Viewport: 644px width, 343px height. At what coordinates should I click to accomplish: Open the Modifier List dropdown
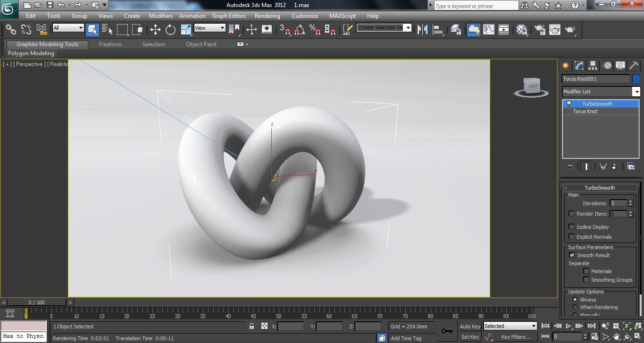(x=637, y=91)
